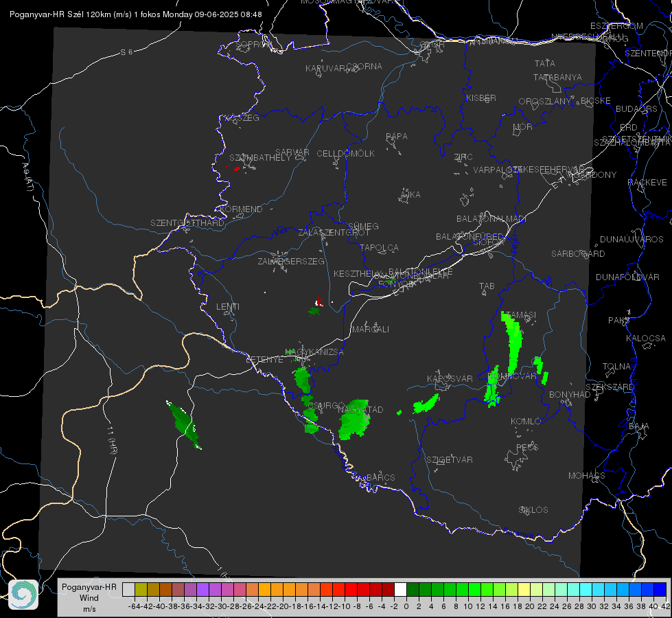Image resolution: width=672 pixels, height=618 pixels.
Task: Click the radar title text with date 09-06-2025
Action: [x=136, y=14]
